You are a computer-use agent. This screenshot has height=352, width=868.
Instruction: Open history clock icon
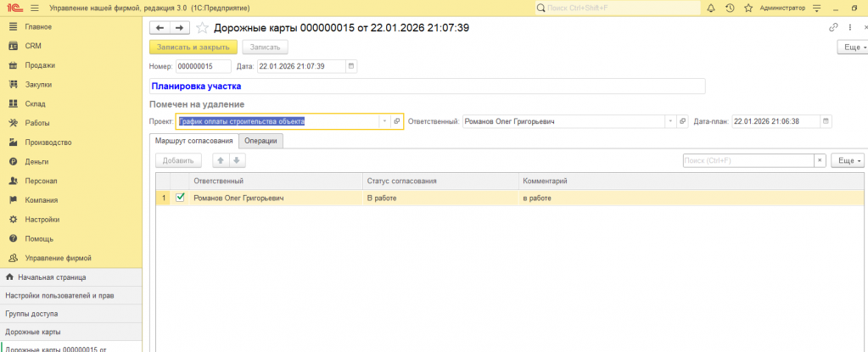pyautogui.click(x=730, y=8)
